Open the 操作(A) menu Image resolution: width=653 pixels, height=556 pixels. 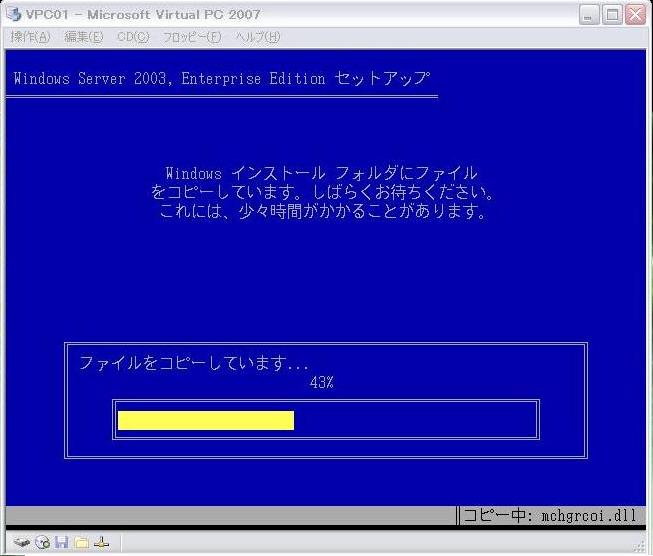pyautogui.click(x=30, y=37)
